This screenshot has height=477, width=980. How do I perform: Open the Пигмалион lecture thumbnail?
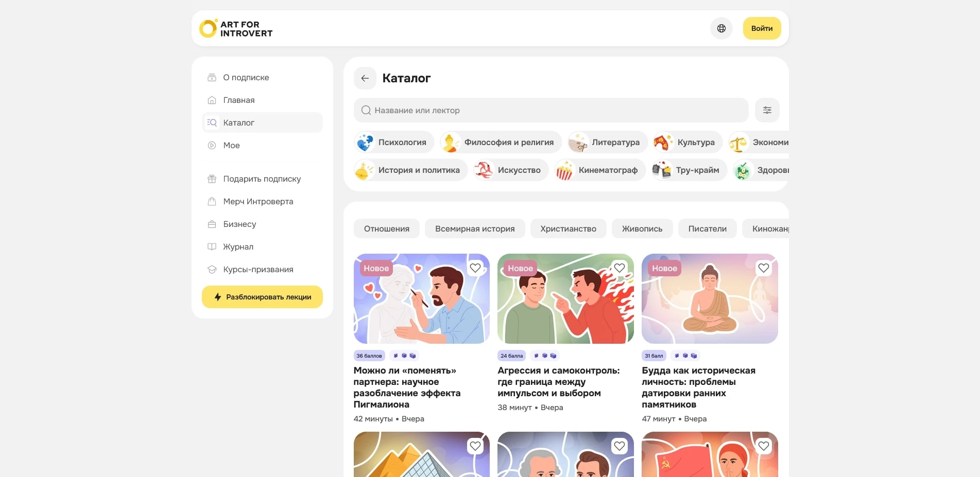[x=421, y=298]
